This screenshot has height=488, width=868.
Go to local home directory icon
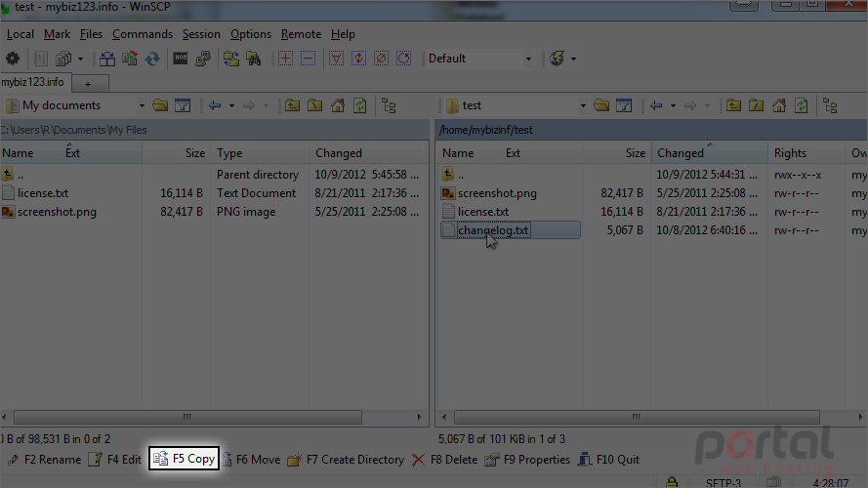338,105
